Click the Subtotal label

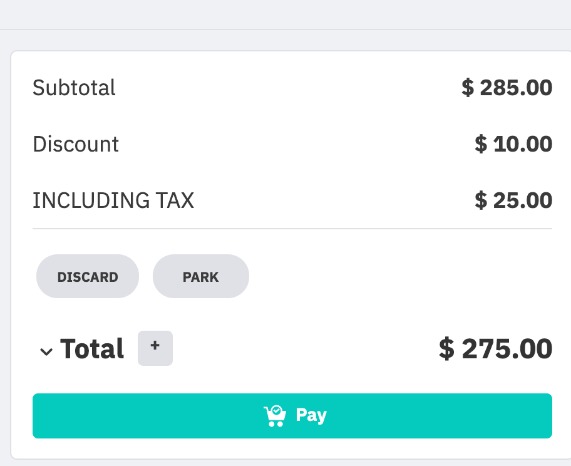point(74,88)
